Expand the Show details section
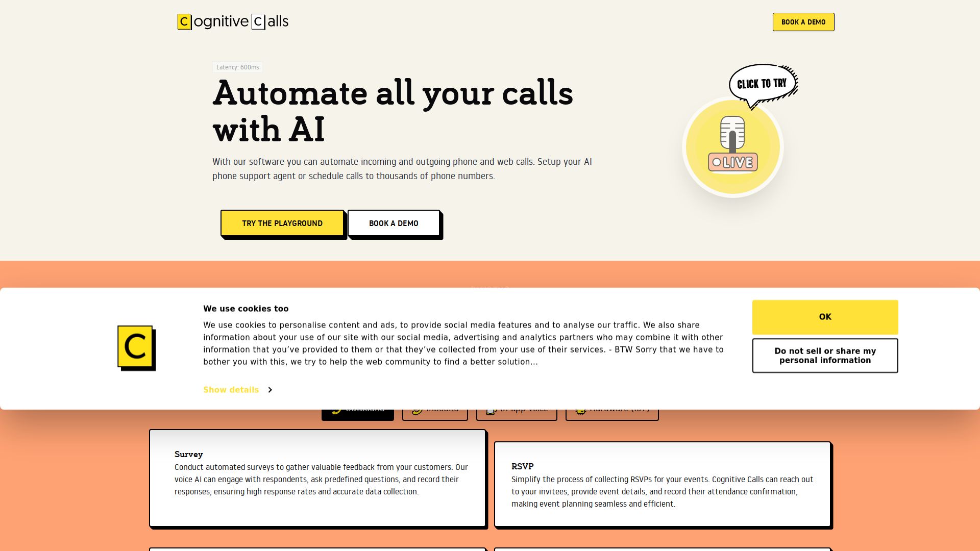 click(x=231, y=389)
